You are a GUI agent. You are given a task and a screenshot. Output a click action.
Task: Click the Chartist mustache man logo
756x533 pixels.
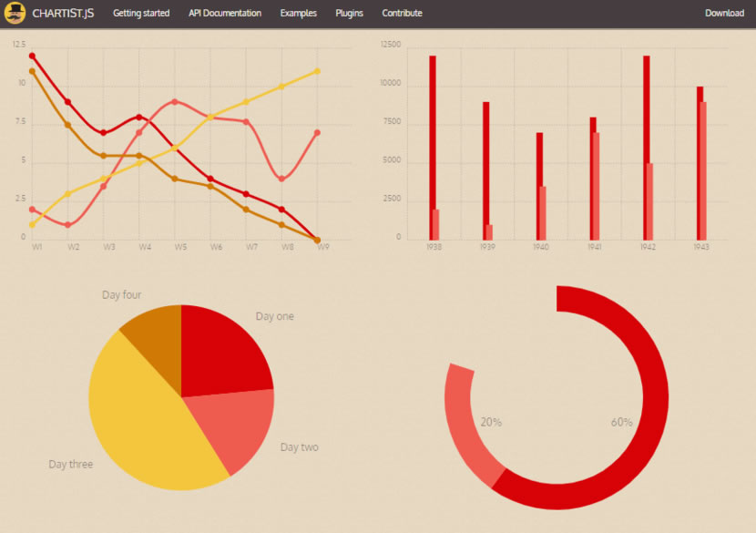[15, 13]
